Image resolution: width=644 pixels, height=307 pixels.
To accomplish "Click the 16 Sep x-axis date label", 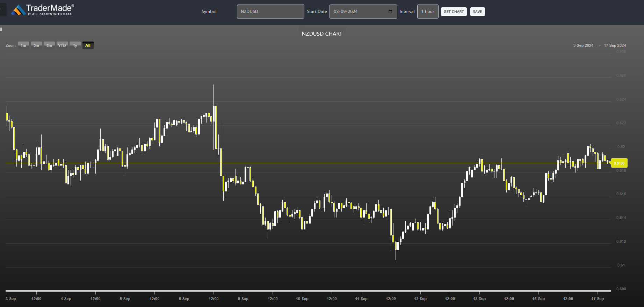I will click(x=538, y=299).
